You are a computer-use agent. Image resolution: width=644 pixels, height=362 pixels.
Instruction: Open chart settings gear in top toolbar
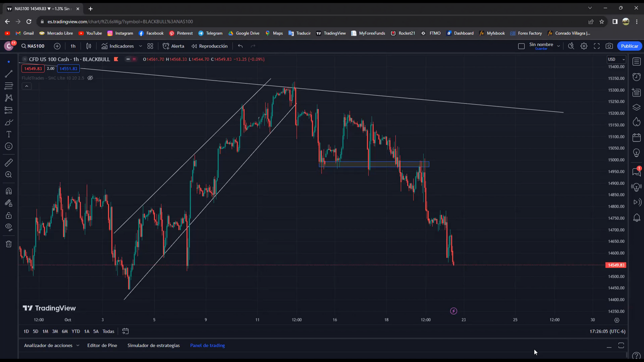[x=584, y=46]
